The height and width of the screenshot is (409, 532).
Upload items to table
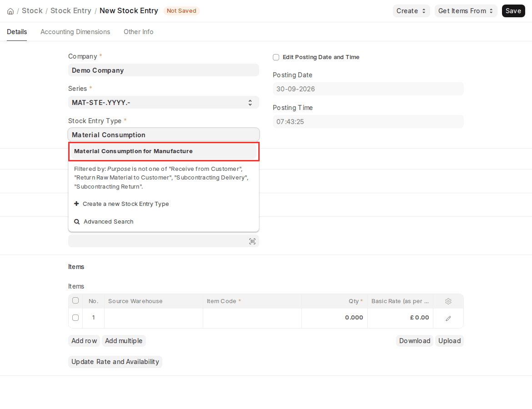point(449,341)
